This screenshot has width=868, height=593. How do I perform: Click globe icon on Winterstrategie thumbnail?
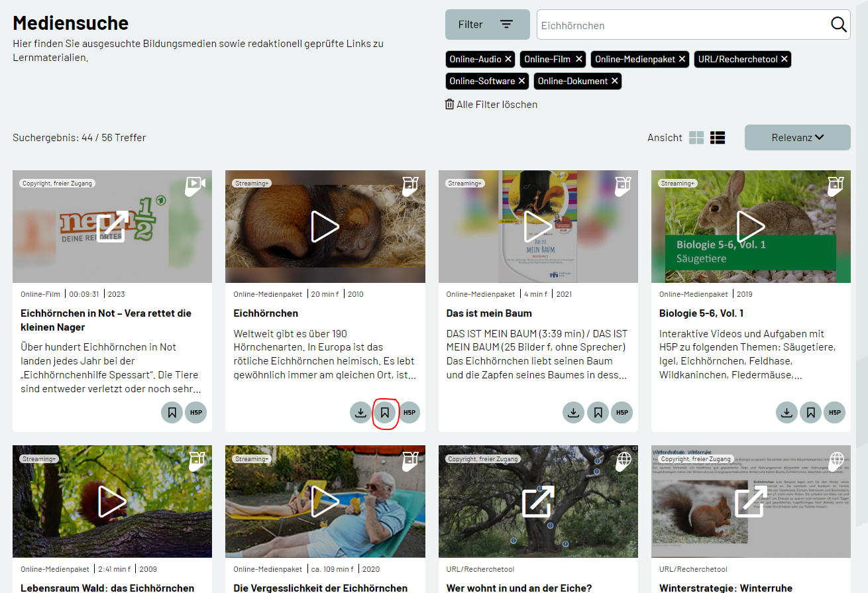pos(837,460)
